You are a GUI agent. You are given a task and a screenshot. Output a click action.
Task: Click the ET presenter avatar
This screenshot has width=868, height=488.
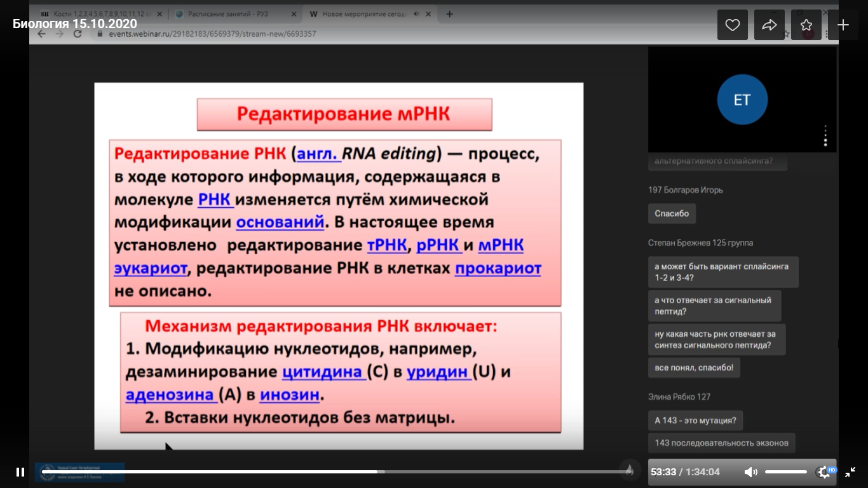[742, 100]
